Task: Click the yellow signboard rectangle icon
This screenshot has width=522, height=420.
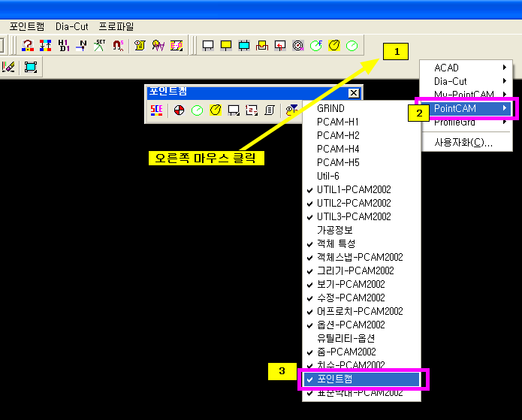Action: 226,45
